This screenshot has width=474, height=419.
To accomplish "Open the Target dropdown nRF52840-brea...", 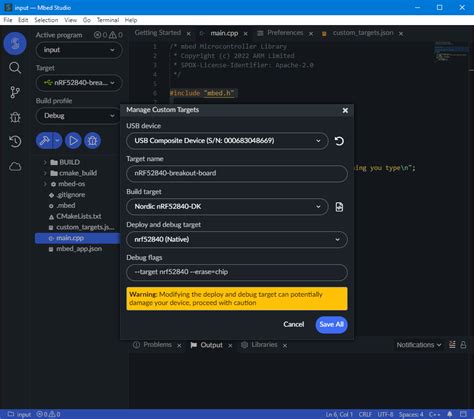I will coord(79,83).
